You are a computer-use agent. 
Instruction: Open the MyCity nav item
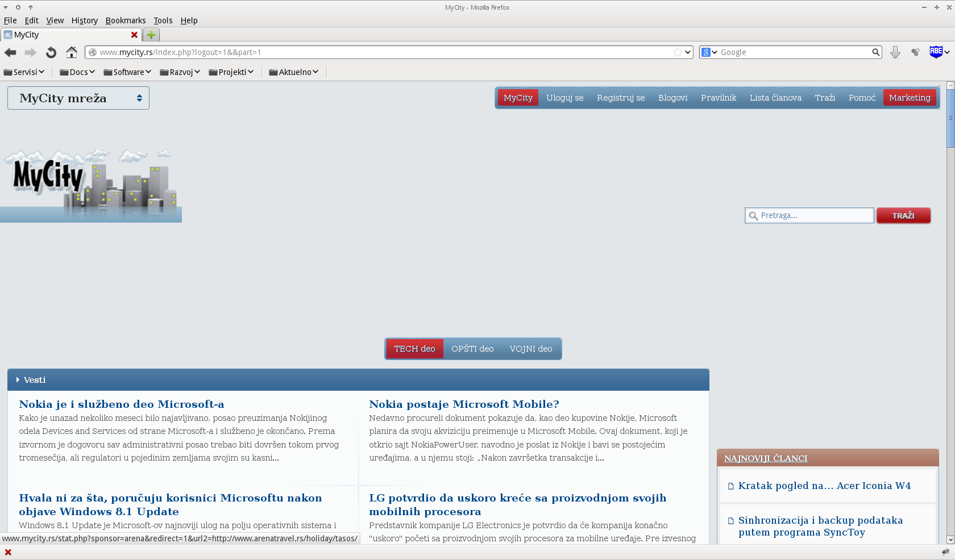(518, 98)
